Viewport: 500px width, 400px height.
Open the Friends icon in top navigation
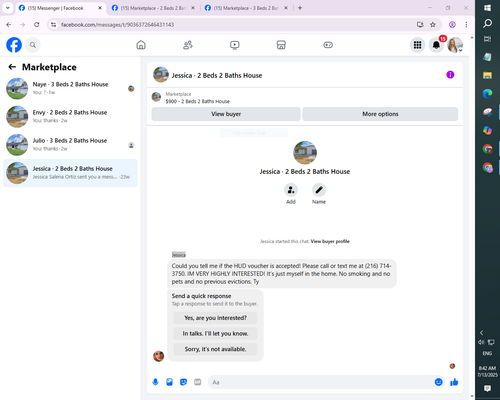[188, 45]
